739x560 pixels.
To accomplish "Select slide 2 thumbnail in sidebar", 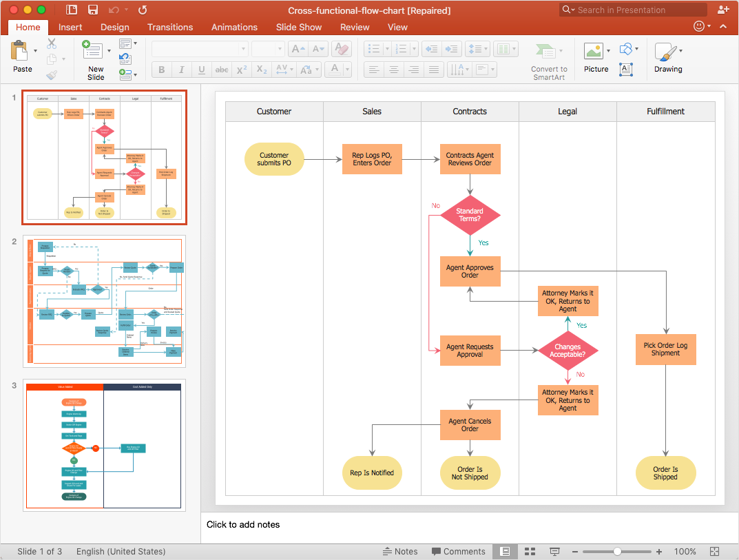I will coord(104,301).
